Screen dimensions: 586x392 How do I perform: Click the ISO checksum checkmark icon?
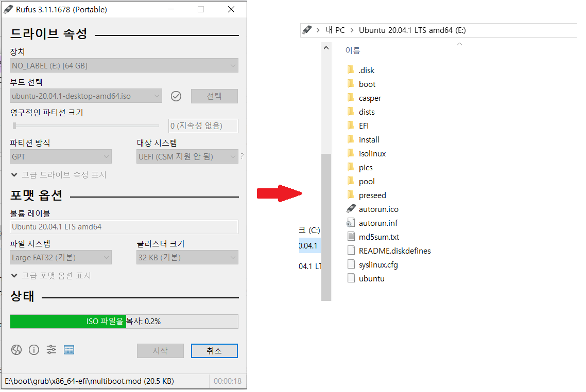pyautogui.click(x=176, y=96)
